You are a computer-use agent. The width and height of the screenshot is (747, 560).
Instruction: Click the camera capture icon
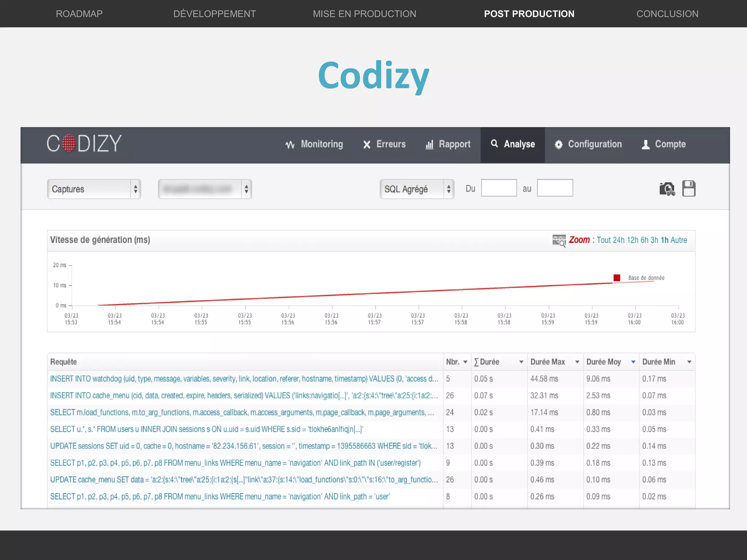[x=667, y=189]
